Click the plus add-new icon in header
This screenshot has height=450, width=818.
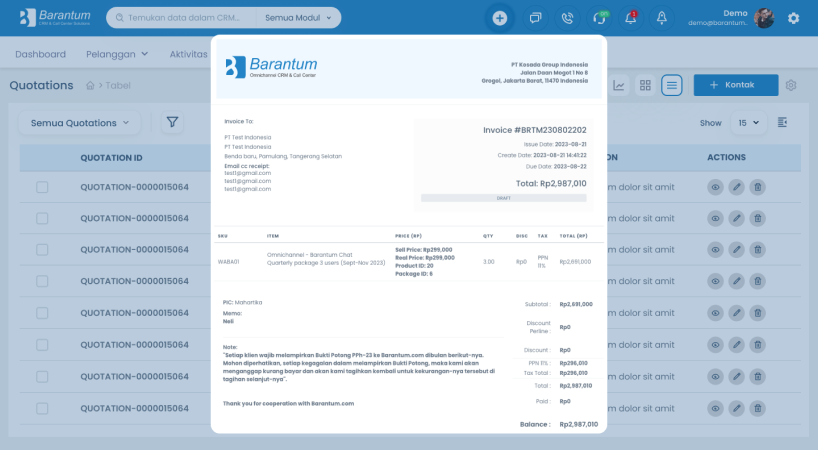499,18
